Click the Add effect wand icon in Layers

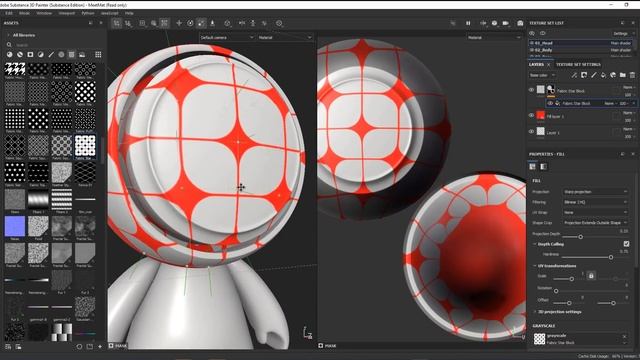pos(574,75)
